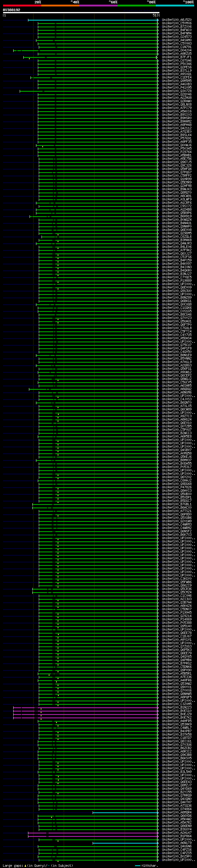
Task: Click the UniRef100_P14869 entry
Action: (177, 619)
